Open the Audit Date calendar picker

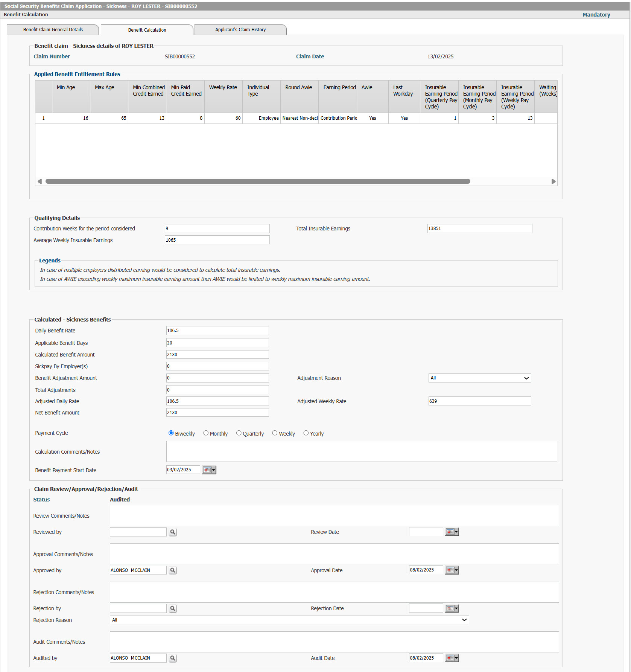pos(452,658)
